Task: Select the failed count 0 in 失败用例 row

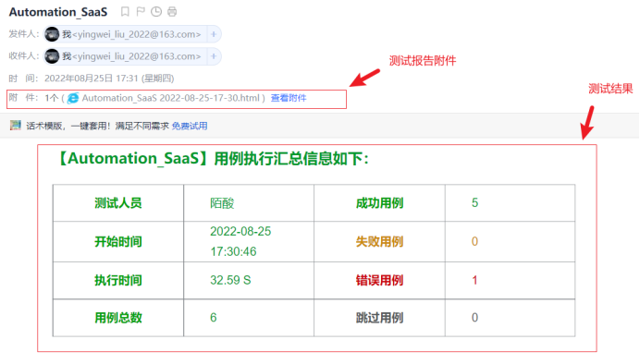Action: click(x=511, y=242)
